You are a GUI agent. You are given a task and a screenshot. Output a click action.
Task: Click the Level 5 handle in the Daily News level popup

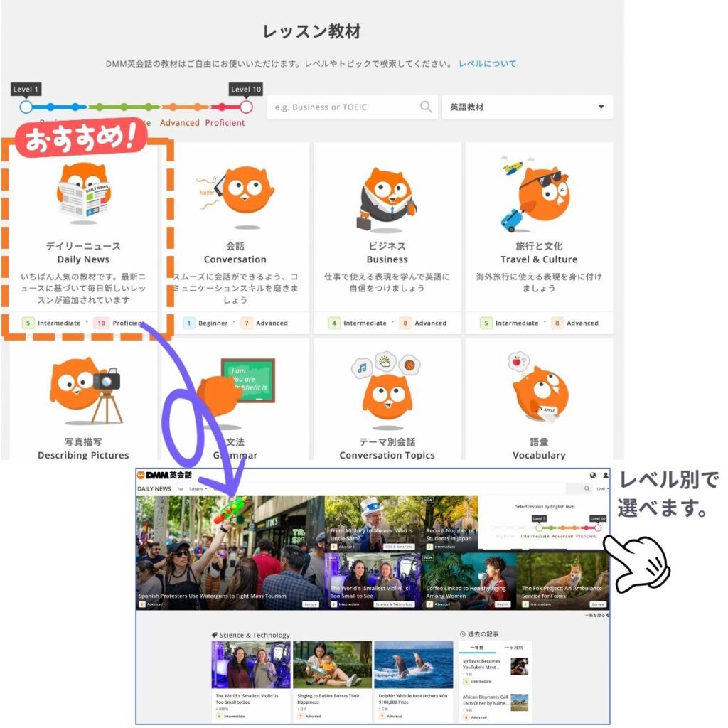pyautogui.click(x=539, y=528)
